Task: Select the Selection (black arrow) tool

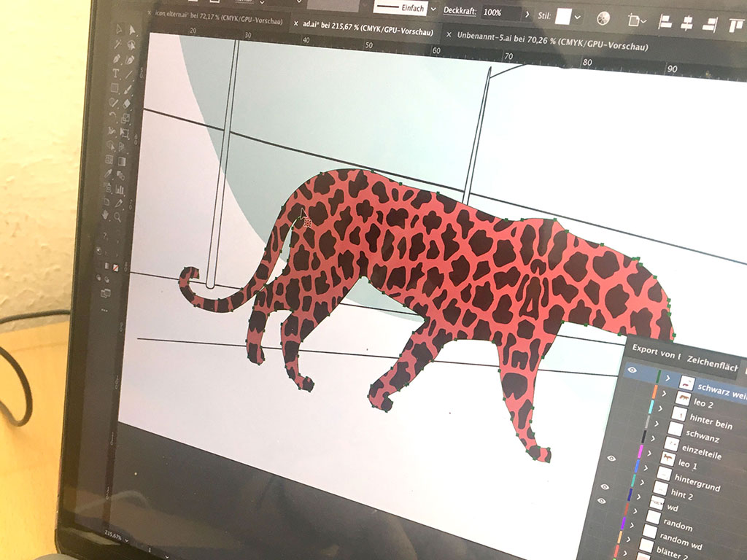Action: click(x=119, y=29)
